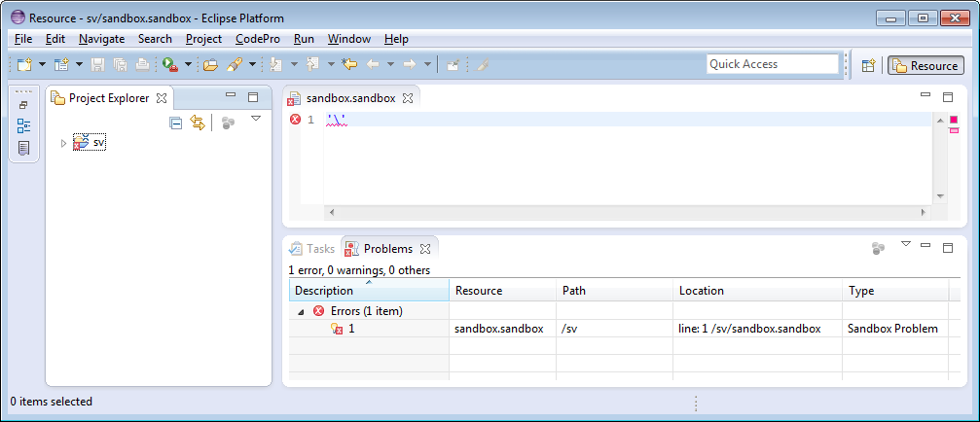
Task: Click the Print toolbar icon
Action: pos(142,64)
